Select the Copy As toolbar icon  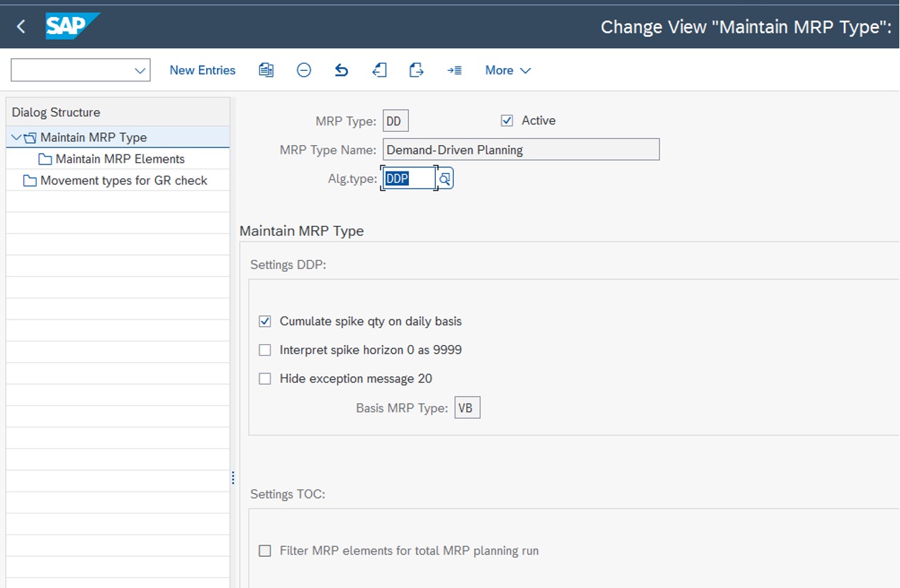coord(266,69)
